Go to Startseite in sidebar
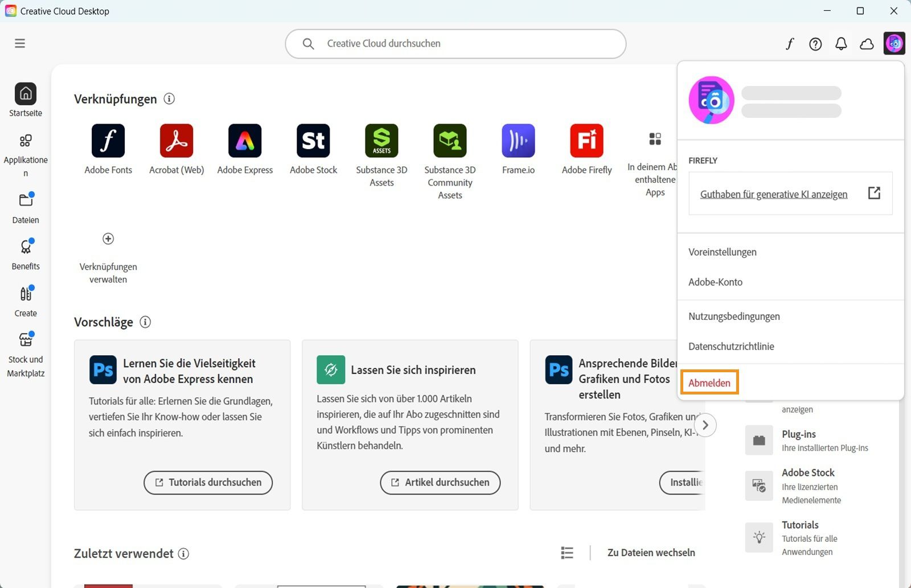911x588 pixels. coord(26,100)
